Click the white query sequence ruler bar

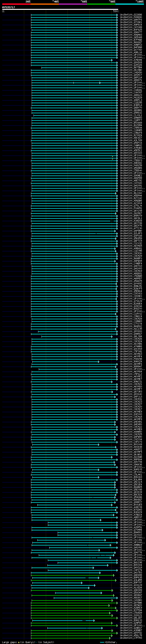pyautogui.click(x=60, y=9)
